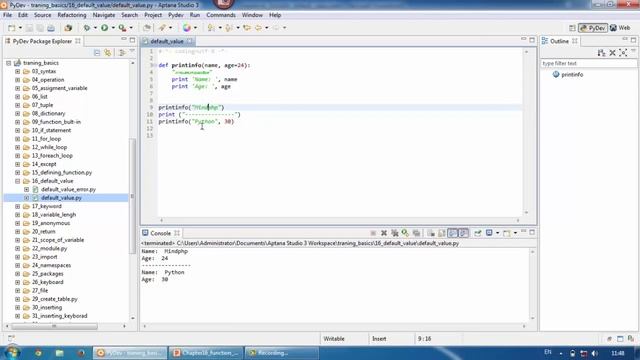Collapse the 16_default_value folder
Image resolution: width=640 pixels, height=360 pixels.
coord(18,181)
